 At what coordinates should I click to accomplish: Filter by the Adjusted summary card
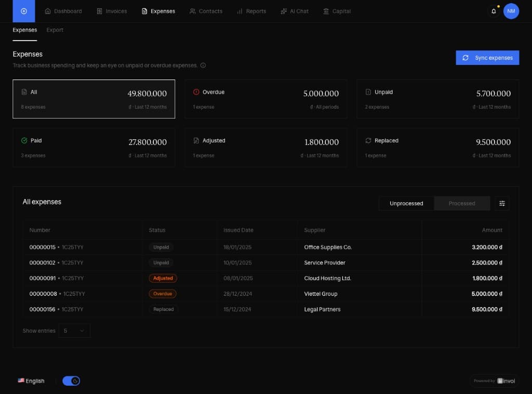pyautogui.click(x=266, y=148)
